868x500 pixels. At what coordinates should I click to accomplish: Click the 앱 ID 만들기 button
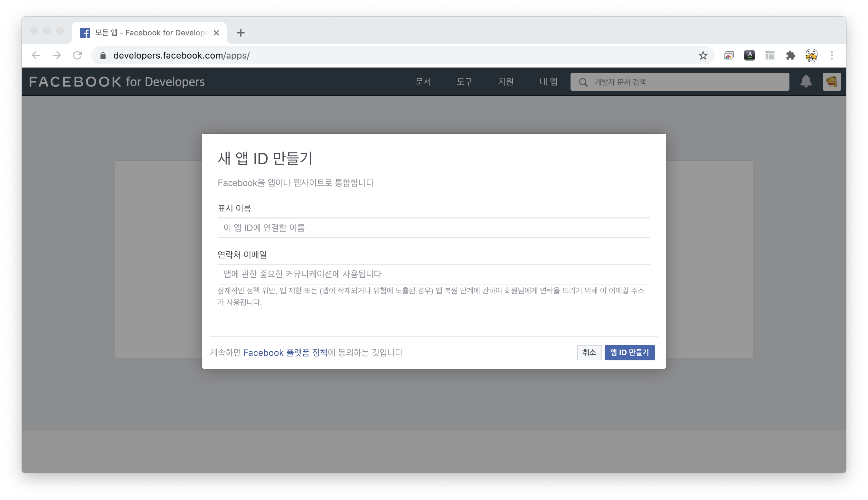(629, 352)
